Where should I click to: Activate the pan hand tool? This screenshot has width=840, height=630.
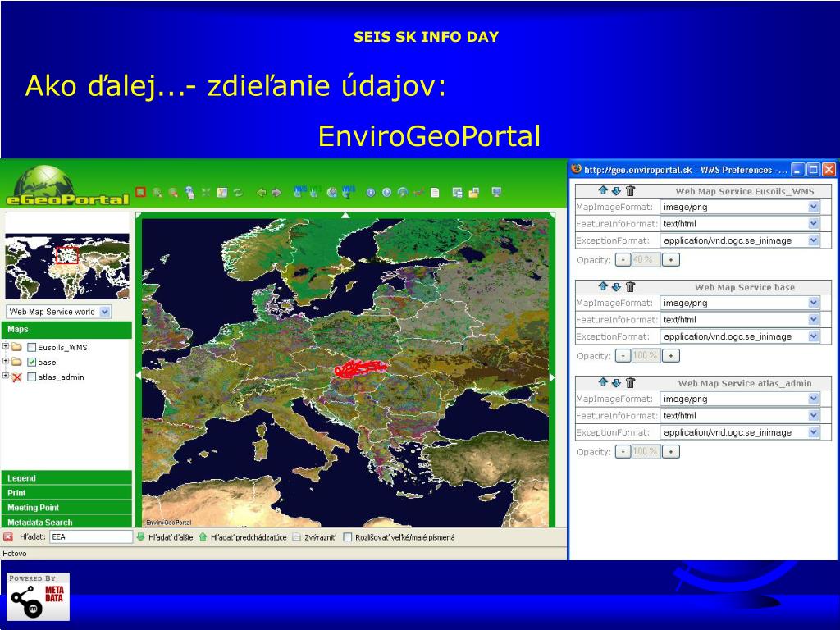coord(189,193)
